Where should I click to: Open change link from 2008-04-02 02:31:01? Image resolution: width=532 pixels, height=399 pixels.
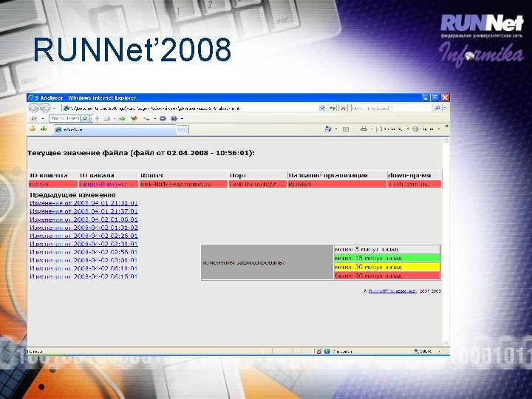pos(83,244)
